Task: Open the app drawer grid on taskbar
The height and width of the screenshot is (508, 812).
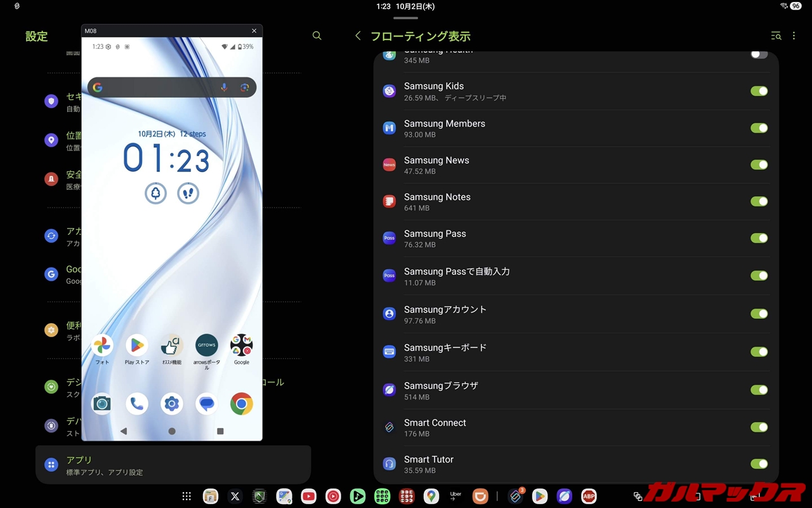Action: click(187, 497)
